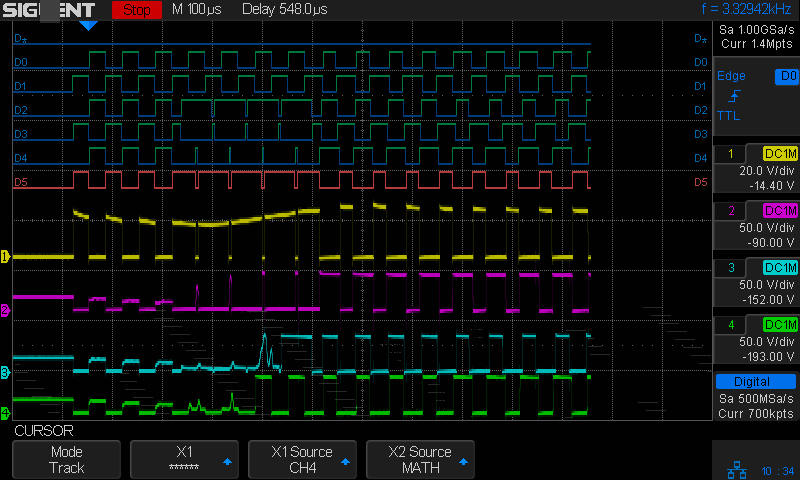Click the DC1M coupling badge for channel 2
The image size is (800, 480).
(780, 211)
